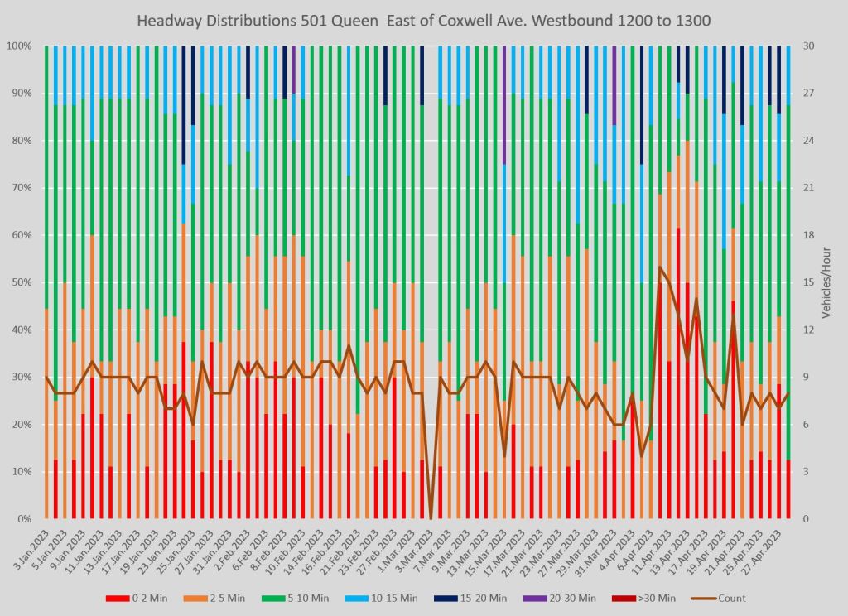Select the Vehicles/Hour axis title
The image size is (848, 616).
coord(825,282)
